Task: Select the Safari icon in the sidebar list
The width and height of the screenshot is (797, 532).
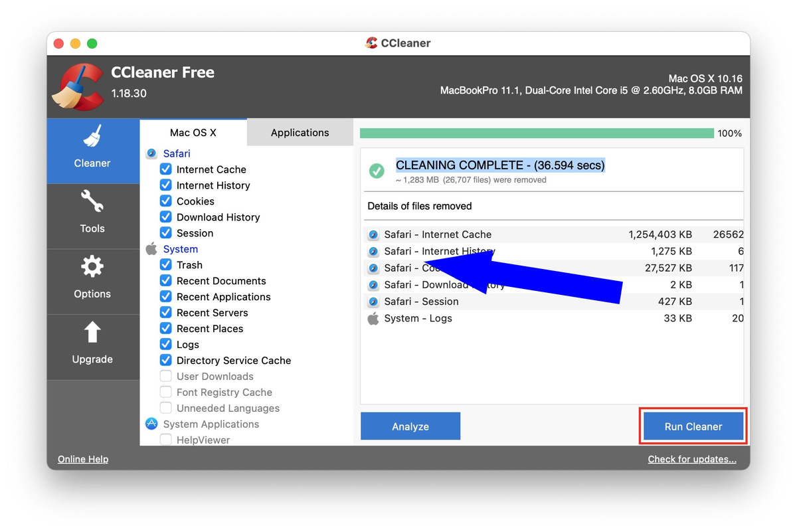Action: coord(151,153)
